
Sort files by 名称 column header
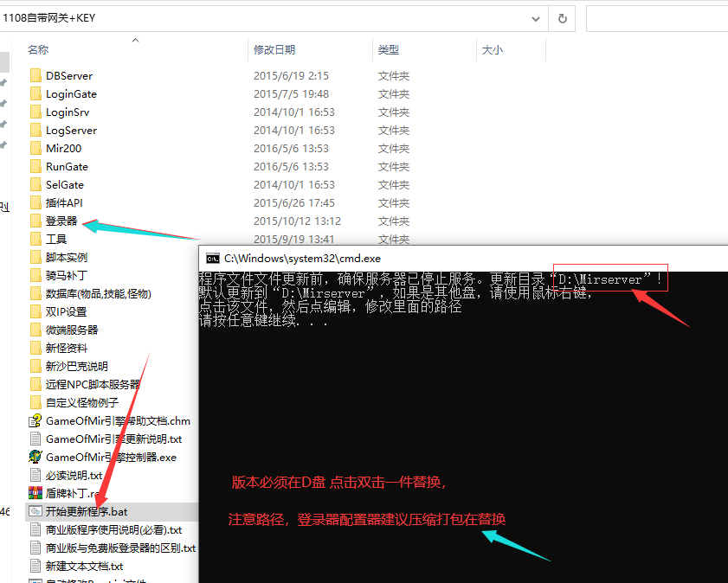click(39, 50)
